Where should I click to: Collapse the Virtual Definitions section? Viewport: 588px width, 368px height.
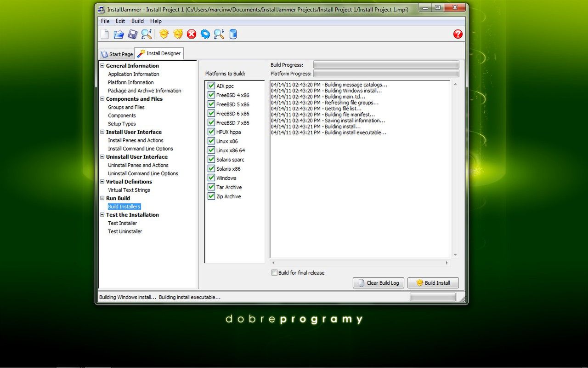(x=102, y=182)
